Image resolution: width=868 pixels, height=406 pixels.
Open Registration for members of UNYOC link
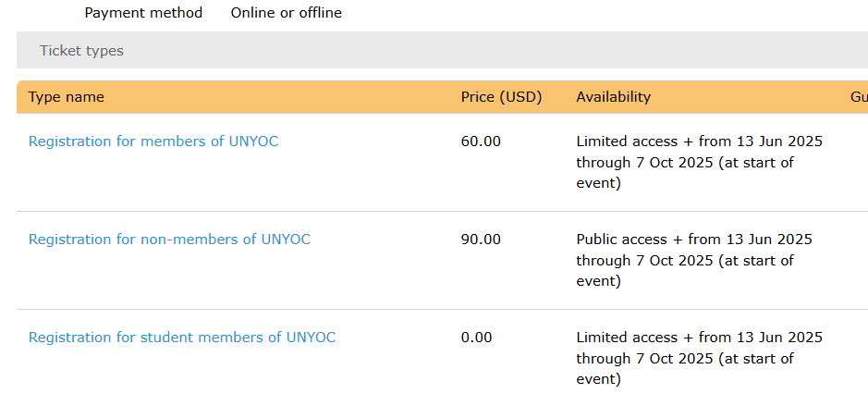153,141
